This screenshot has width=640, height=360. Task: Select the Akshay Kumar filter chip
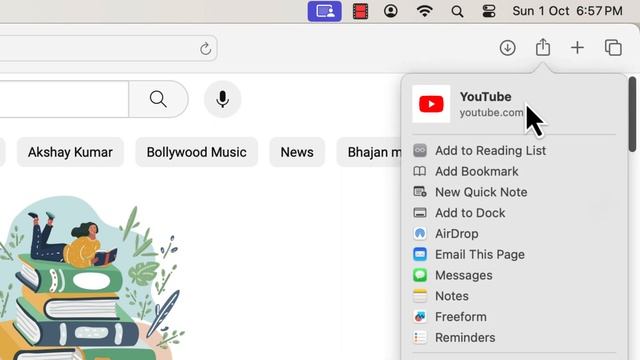(70, 152)
